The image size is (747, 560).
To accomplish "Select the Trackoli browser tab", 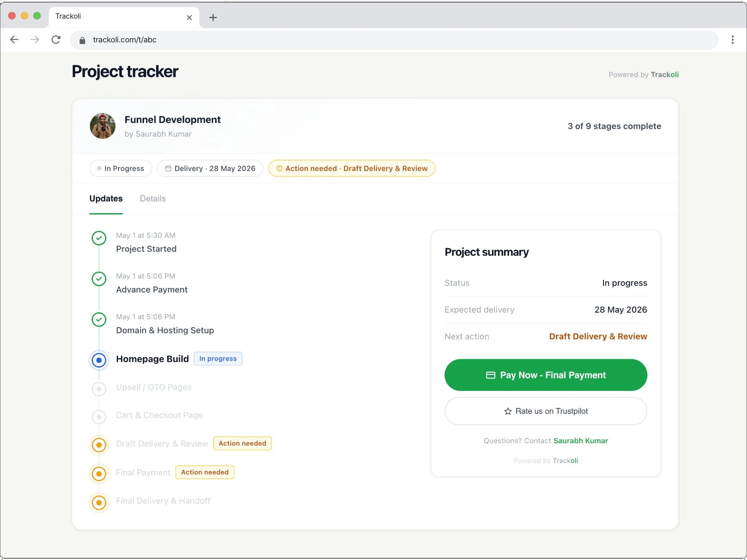I will pyautogui.click(x=124, y=16).
